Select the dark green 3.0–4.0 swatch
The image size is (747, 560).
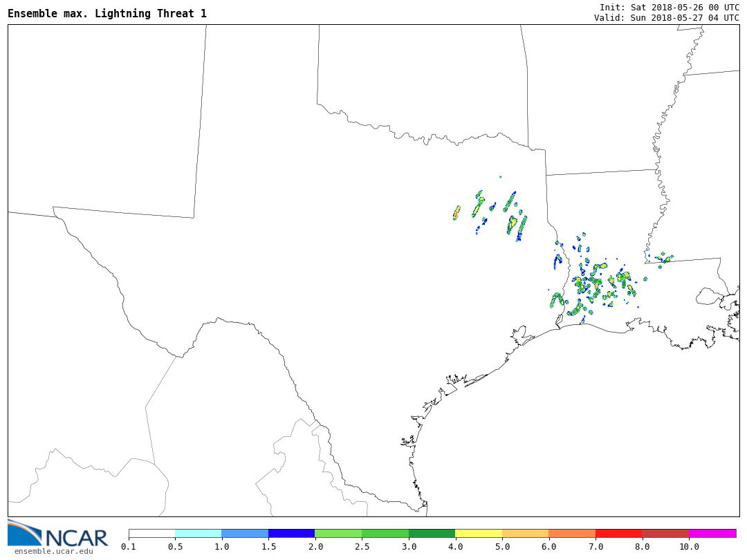pos(432,533)
